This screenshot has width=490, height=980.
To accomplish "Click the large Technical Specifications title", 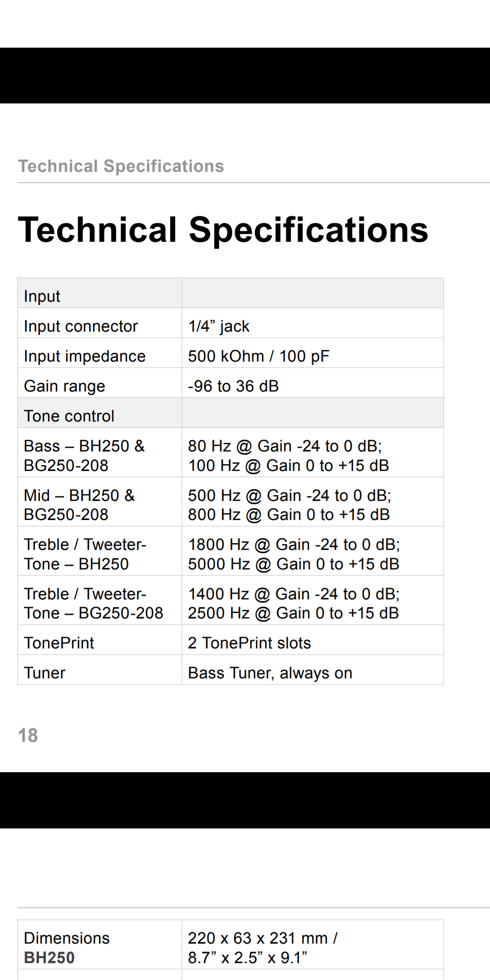I will pos(223,230).
